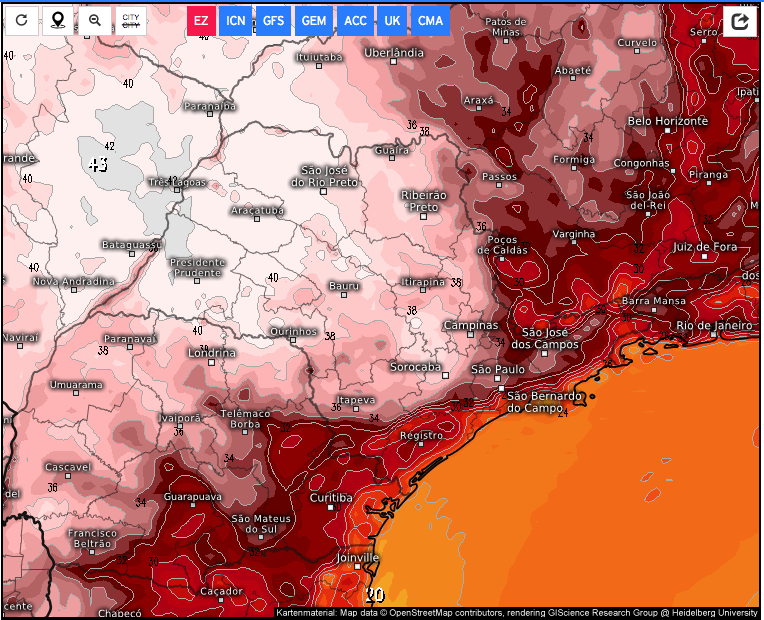Select the GEM model tab
Screen dimensions: 764x620
pyautogui.click(x=314, y=21)
